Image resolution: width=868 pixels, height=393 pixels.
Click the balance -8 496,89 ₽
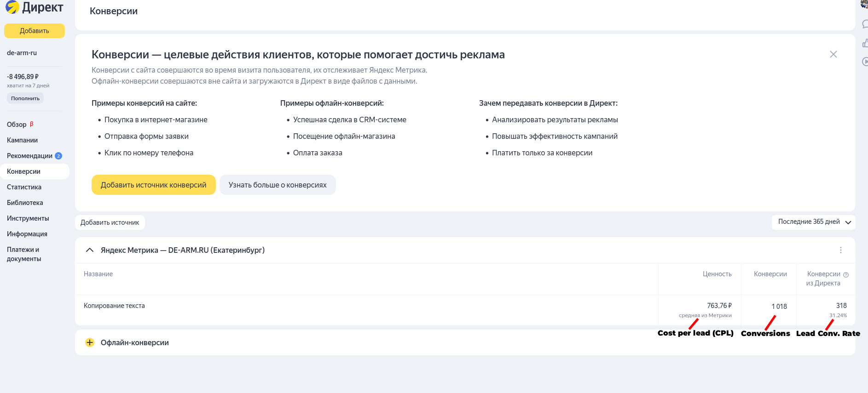23,77
